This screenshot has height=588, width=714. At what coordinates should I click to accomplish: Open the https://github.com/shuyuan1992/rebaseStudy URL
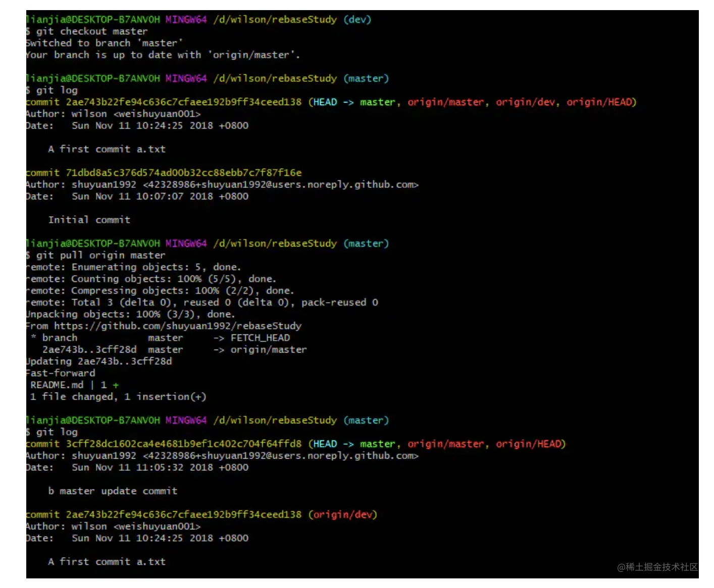pyautogui.click(x=178, y=326)
